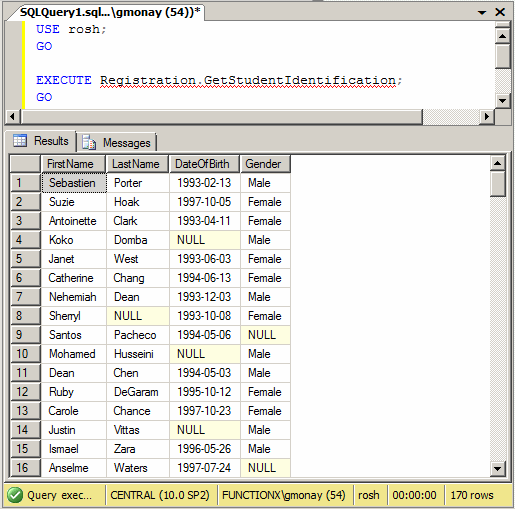
Task: Click the Messages tab page icon
Action: 89,142
